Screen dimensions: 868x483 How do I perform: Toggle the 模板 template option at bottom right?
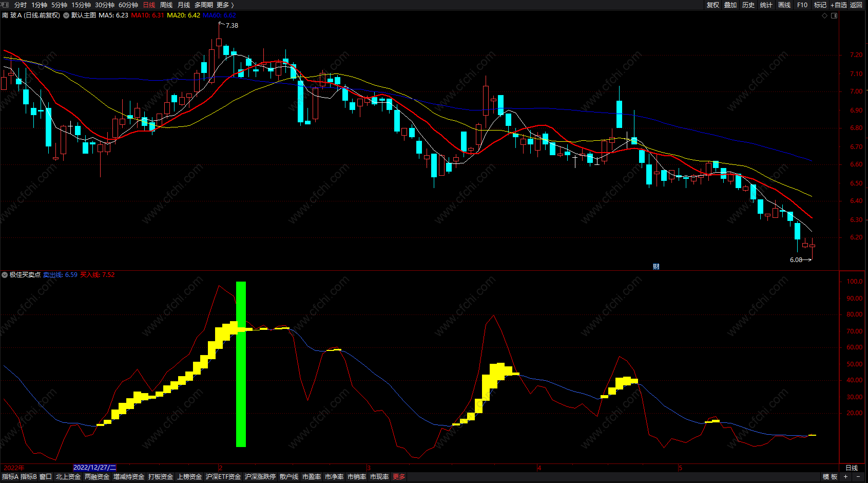[830, 477]
